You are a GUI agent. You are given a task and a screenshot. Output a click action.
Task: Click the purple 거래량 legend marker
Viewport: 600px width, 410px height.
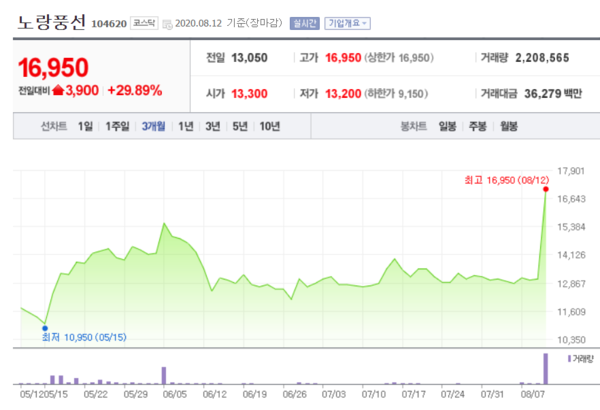pyautogui.click(x=569, y=359)
